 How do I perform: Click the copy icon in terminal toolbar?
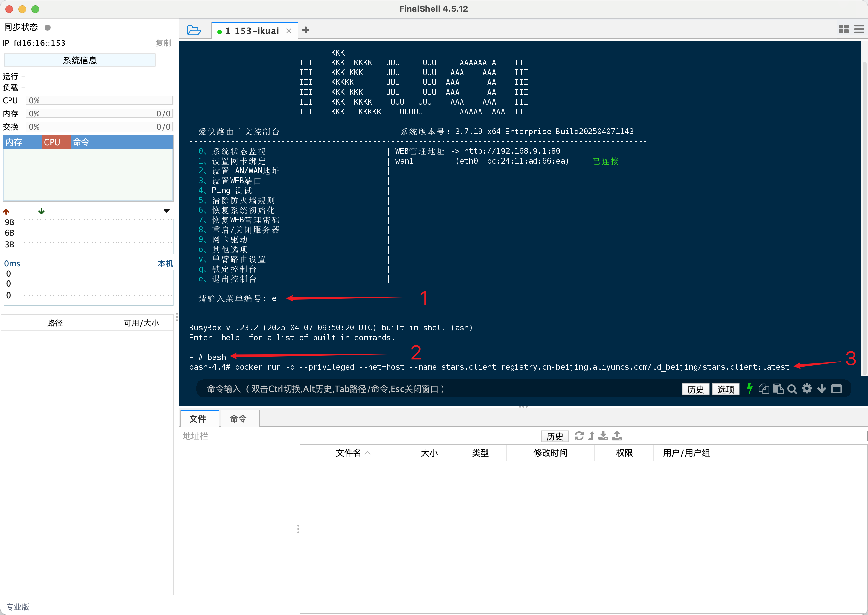(x=764, y=389)
